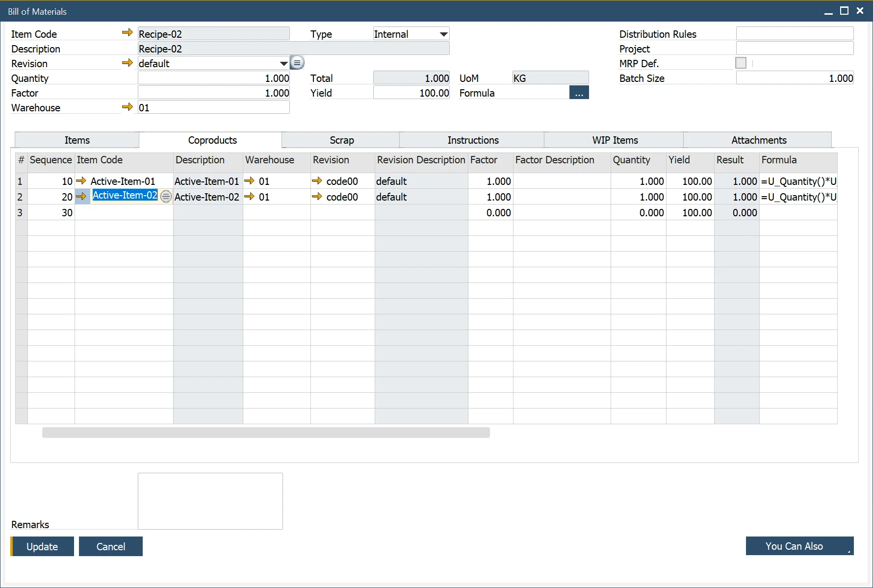Screen dimensions: 873x588
Task: Open the Type dropdown
Action: click(410, 33)
